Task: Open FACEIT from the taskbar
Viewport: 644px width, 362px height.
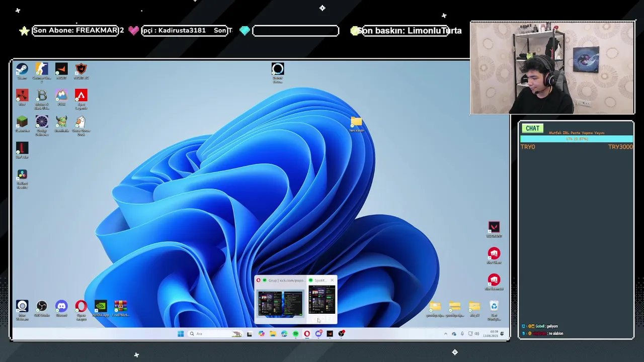Action: click(x=330, y=334)
